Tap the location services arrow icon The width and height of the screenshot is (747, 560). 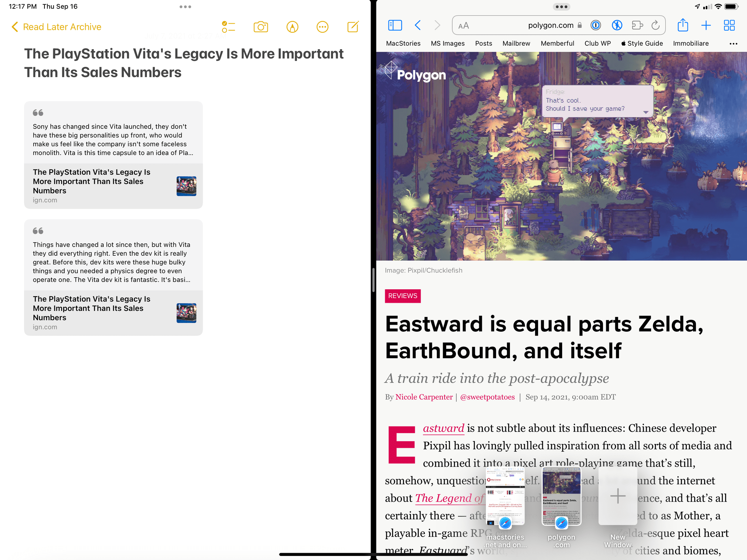(x=697, y=7)
